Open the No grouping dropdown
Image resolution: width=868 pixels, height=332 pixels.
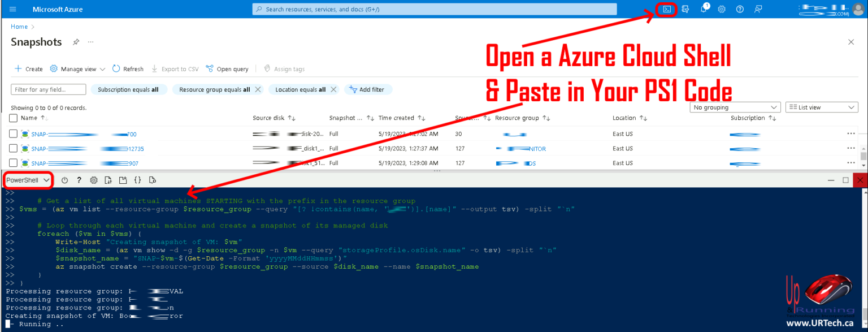(735, 107)
